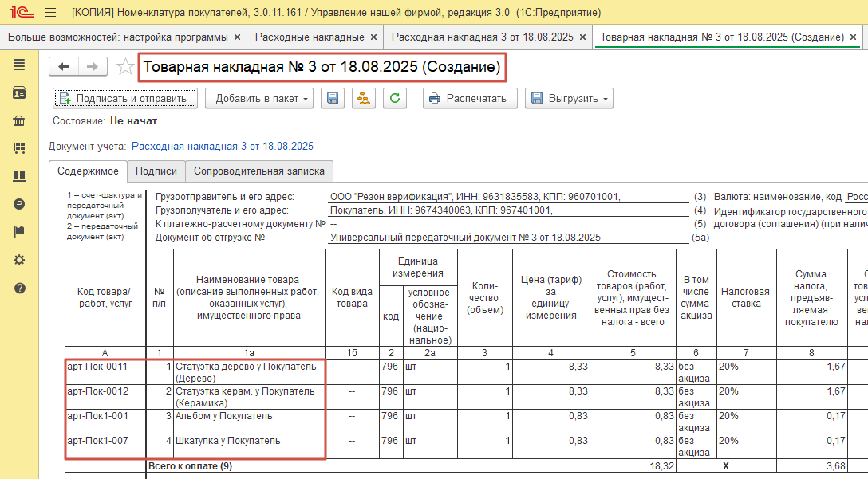Open the hamburger service menu in title bar
This screenshot has width=868, height=479.
click(x=50, y=12)
